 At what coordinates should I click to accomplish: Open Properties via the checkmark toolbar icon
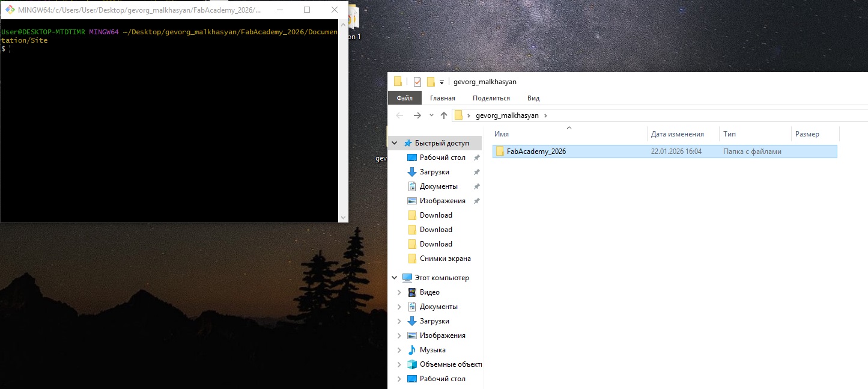pos(417,82)
